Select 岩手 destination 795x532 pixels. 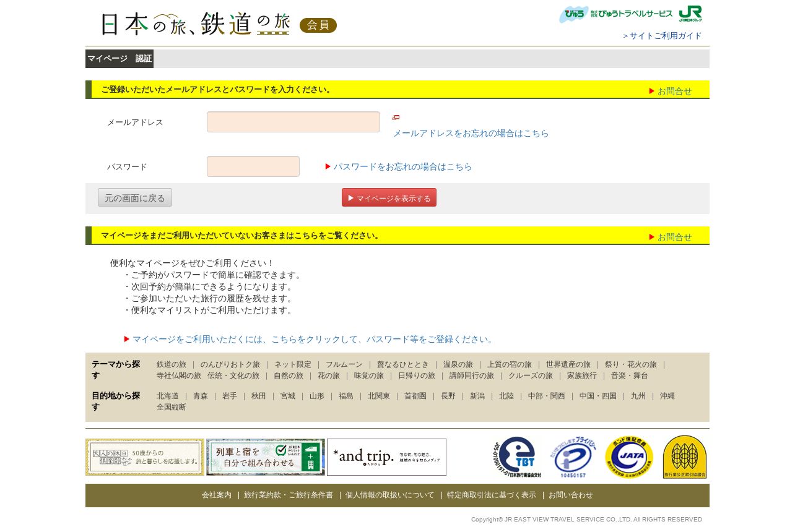pyautogui.click(x=230, y=396)
